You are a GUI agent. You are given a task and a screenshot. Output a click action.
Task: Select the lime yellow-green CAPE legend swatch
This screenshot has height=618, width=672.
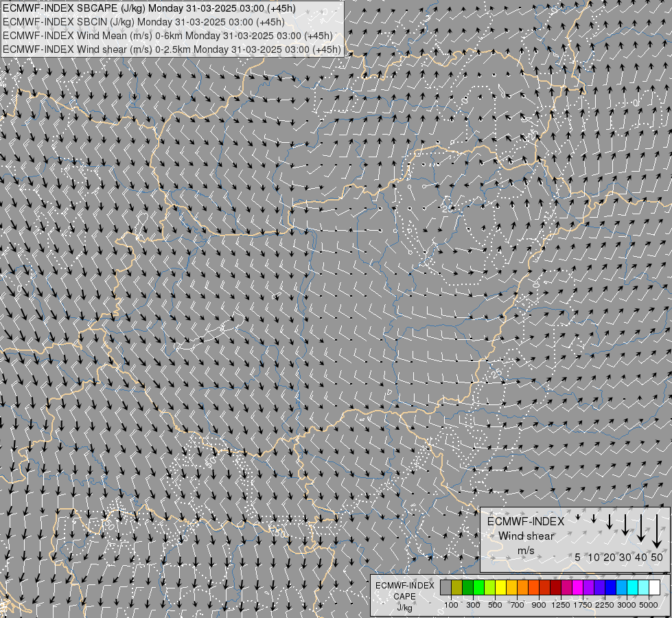click(490, 588)
